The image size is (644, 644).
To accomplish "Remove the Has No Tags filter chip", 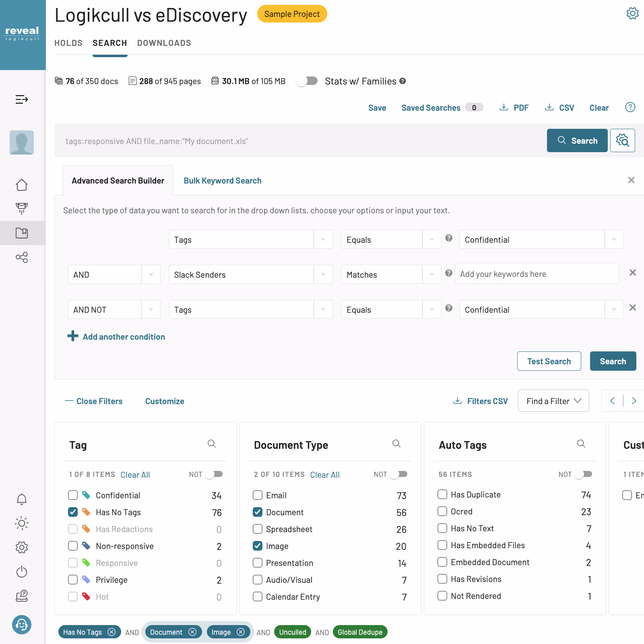I will tap(111, 632).
